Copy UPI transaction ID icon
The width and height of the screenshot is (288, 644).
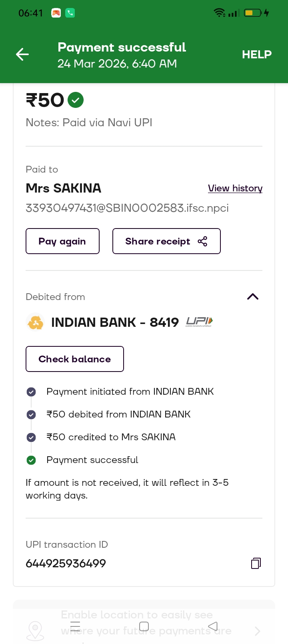[x=256, y=563]
